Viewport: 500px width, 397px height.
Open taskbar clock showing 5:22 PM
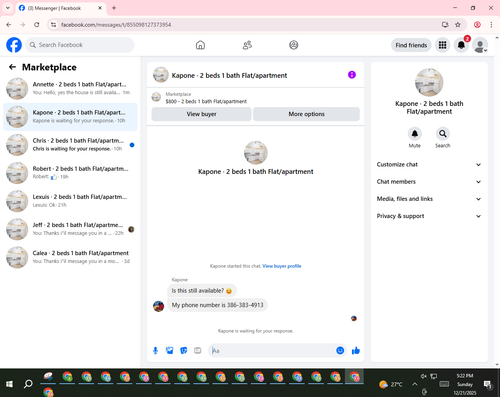[465, 384]
